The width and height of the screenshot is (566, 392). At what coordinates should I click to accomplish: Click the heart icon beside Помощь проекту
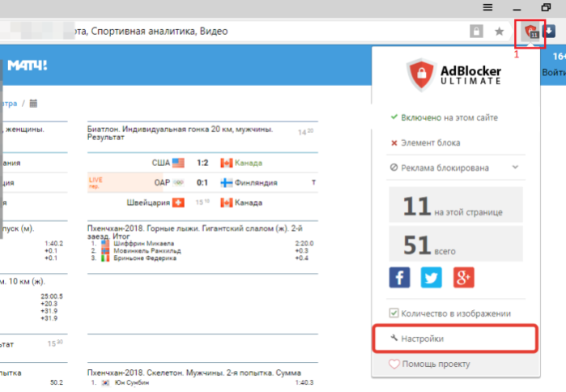click(x=394, y=364)
